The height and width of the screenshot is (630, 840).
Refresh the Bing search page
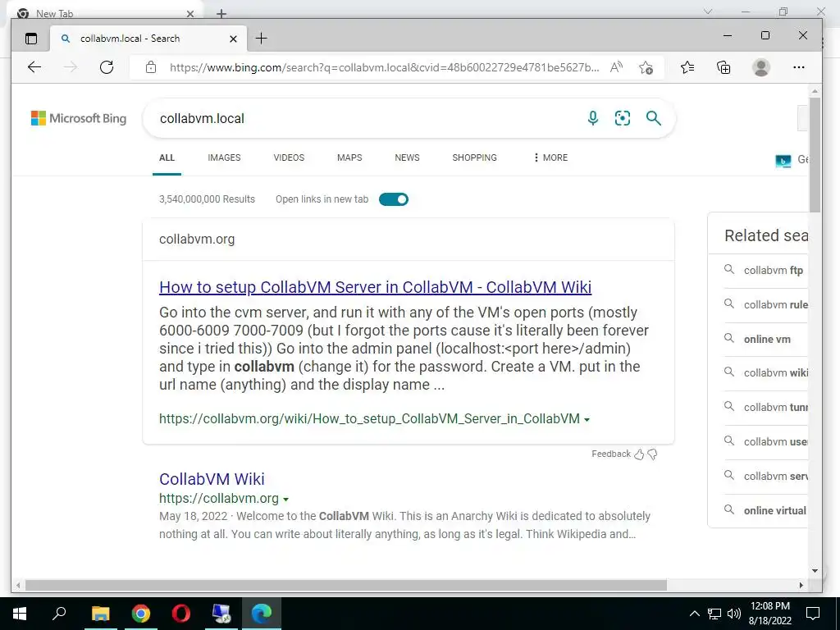coord(107,67)
